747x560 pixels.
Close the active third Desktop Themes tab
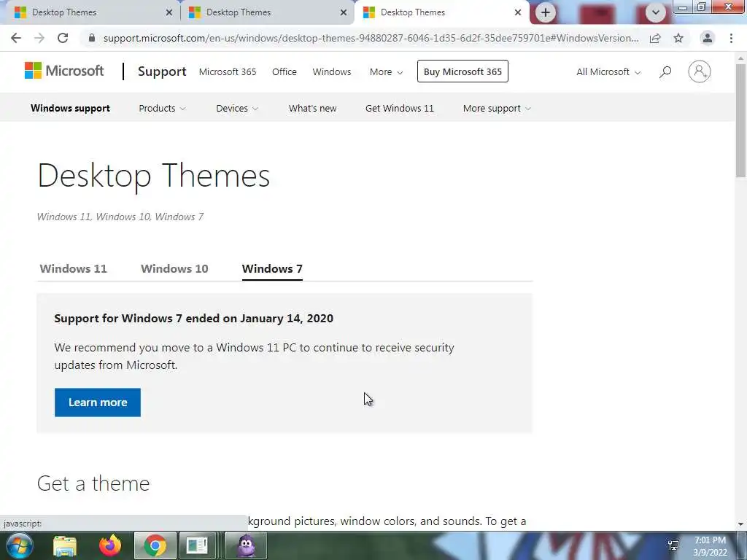[518, 12]
